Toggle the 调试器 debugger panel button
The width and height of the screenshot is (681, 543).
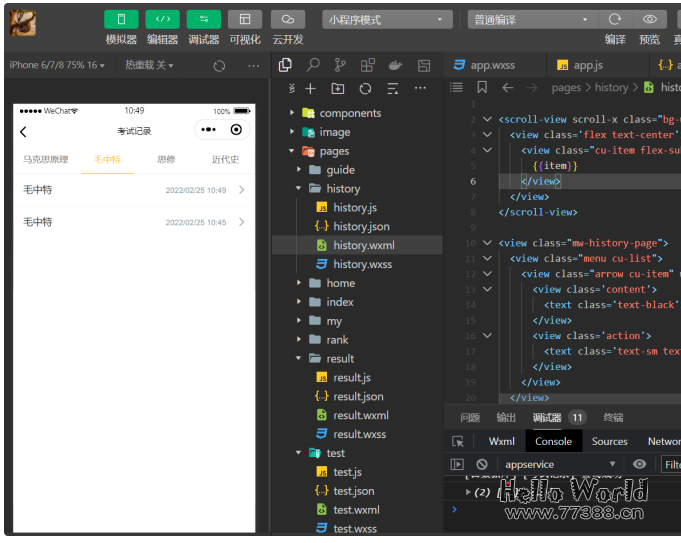pos(203,19)
